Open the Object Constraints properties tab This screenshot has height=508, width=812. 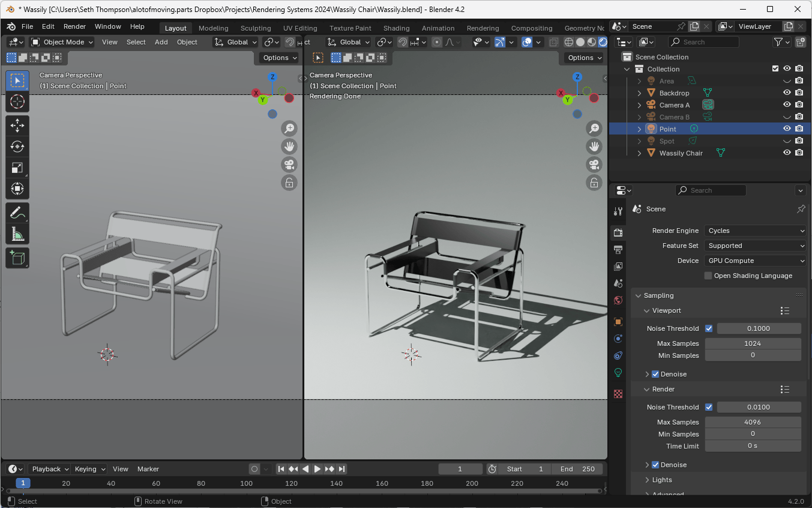pyautogui.click(x=618, y=355)
